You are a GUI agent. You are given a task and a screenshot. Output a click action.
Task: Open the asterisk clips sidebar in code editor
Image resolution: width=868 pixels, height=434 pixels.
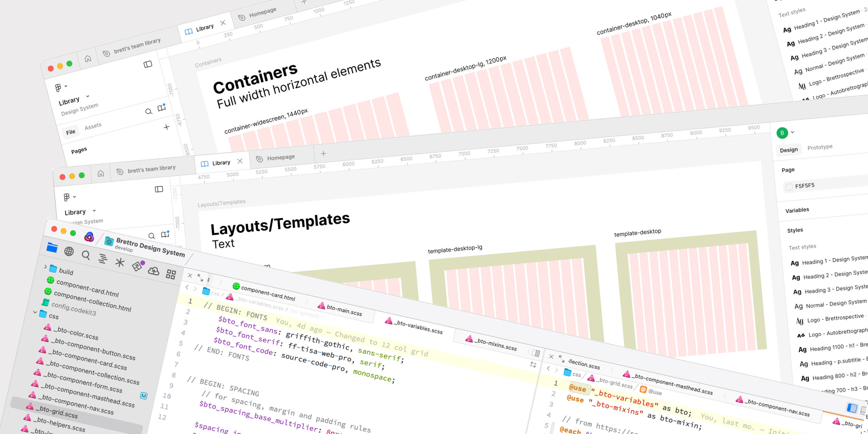coord(120,262)
